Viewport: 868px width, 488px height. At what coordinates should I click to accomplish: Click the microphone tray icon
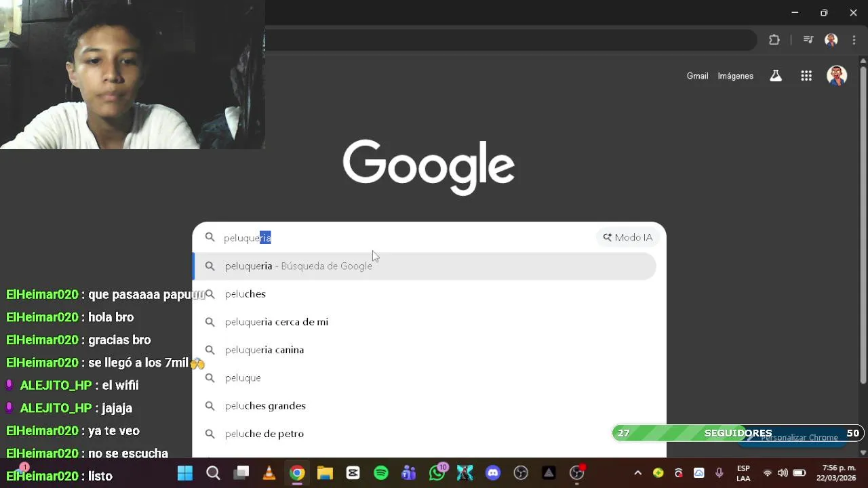tap(719, 473)
